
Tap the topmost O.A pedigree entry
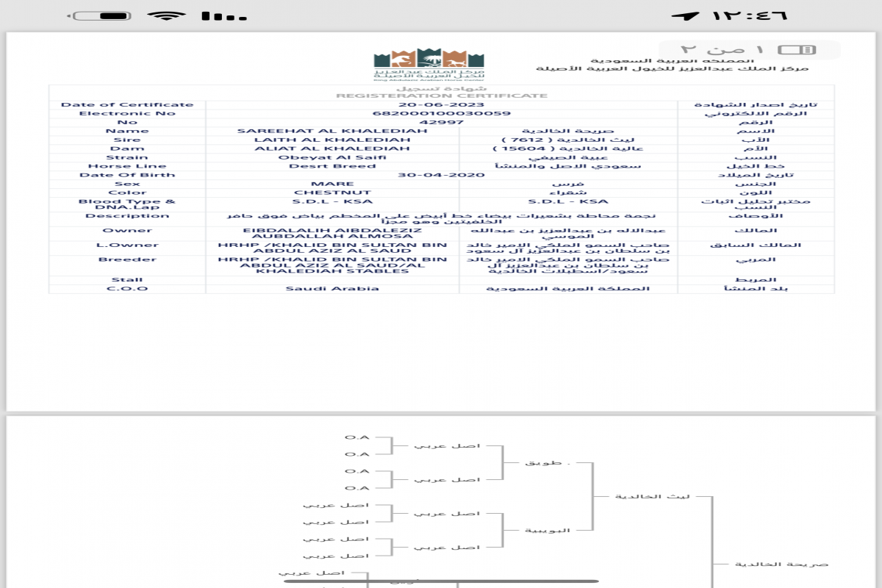tap(356, 437)
